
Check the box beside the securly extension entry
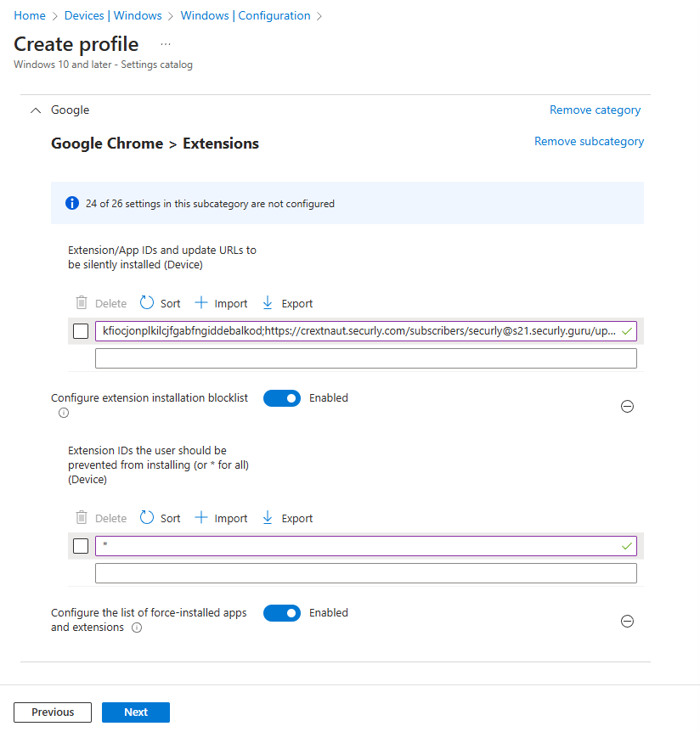point(81,331)
